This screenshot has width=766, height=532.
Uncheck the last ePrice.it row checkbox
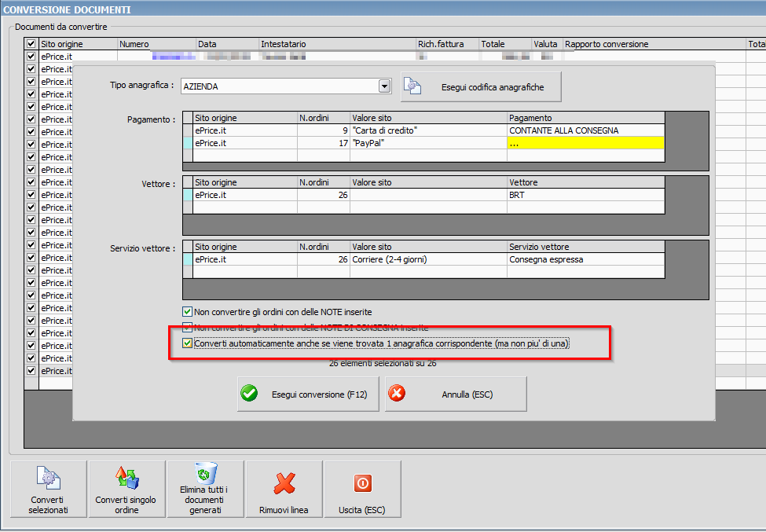(31, 371)
